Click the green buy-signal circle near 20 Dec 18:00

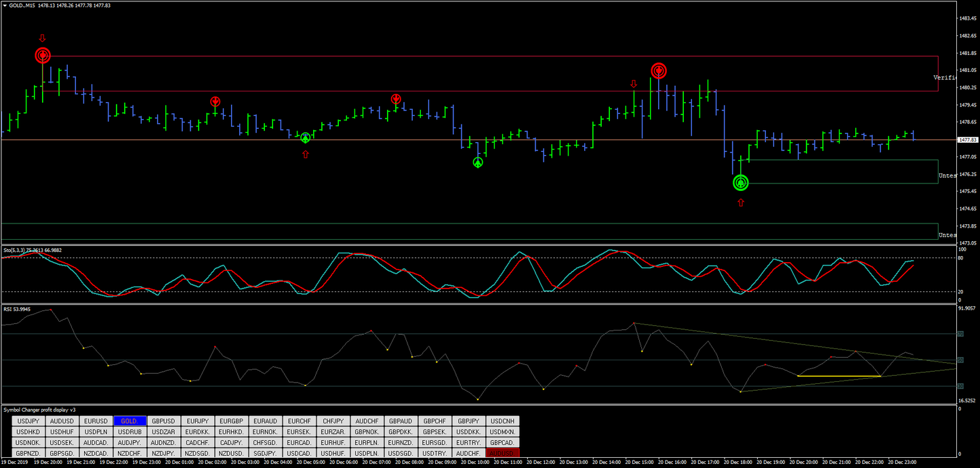point(740,182)
